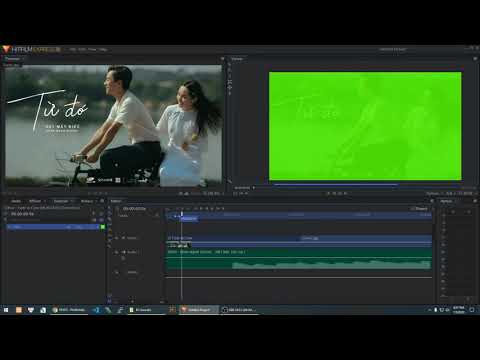Click the taskbar clock
This screenshot has height=360, width=480.
click(x=459, y=310)
